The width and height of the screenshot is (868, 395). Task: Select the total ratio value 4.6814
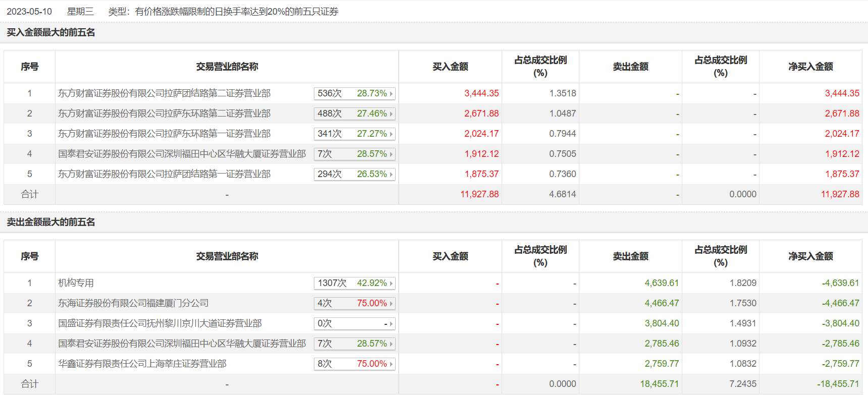(x=563, y=194)
